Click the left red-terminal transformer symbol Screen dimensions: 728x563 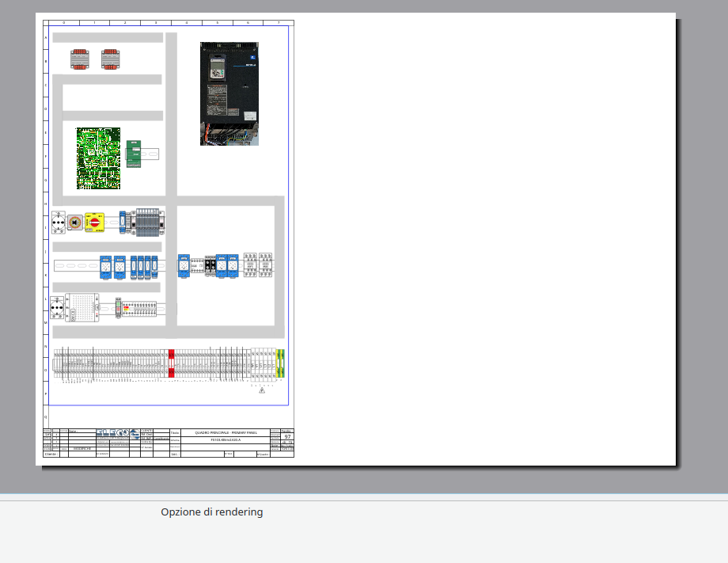(80, 59)
